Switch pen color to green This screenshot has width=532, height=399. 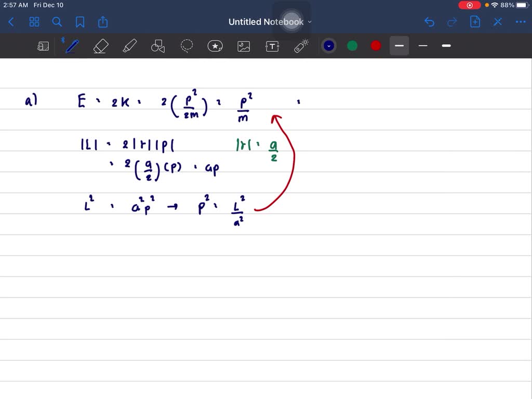pyautogui.click(x=352, y=46)
